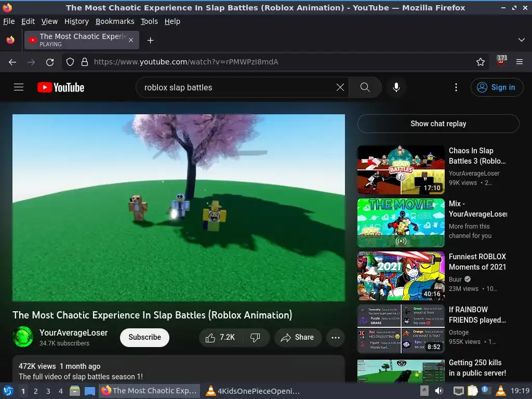The height and width of the screenshot is (399, 532).
Task: Open Firefox application hamburger menu
Action: [520, 62]
